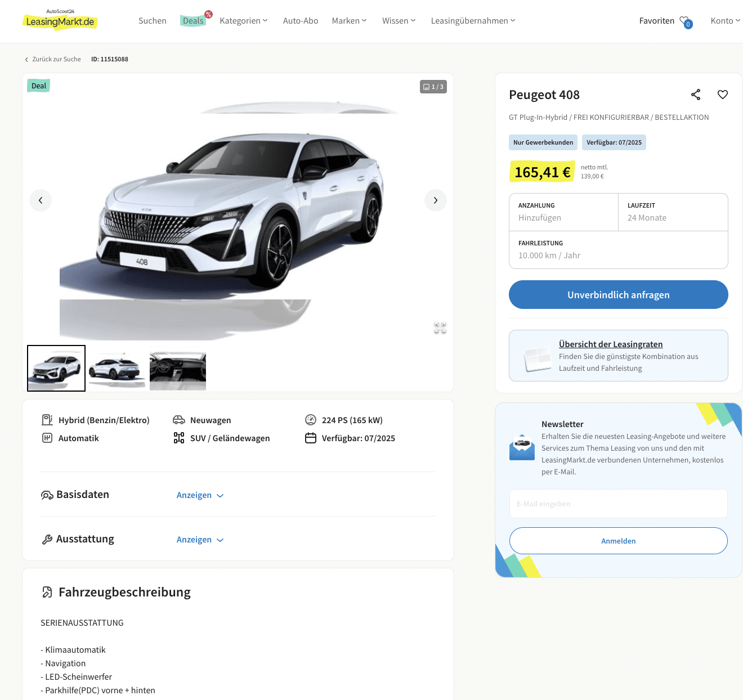Expand Ausstattung with Anzeigen
The height and width of the screenshot is (700, 743).
(x=200, y=540)
